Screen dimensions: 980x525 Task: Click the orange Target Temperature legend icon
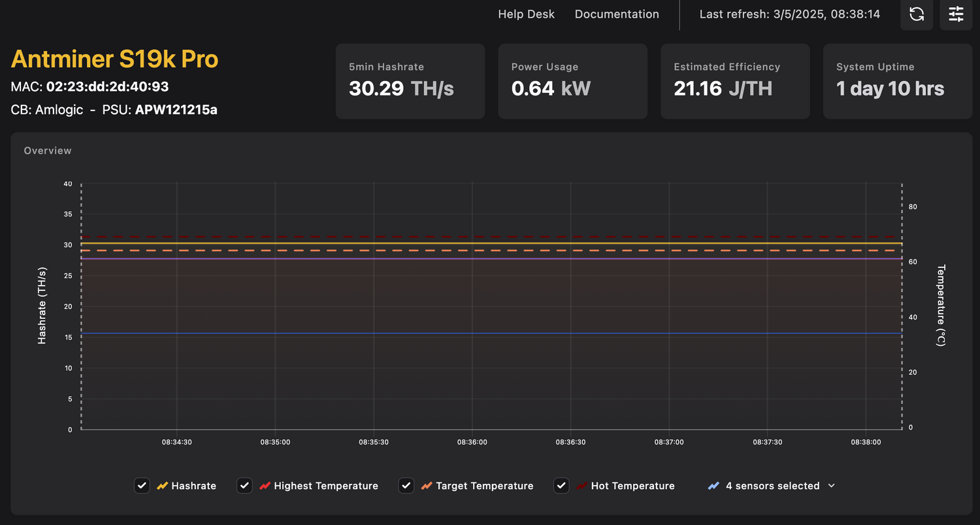(426, 486)
